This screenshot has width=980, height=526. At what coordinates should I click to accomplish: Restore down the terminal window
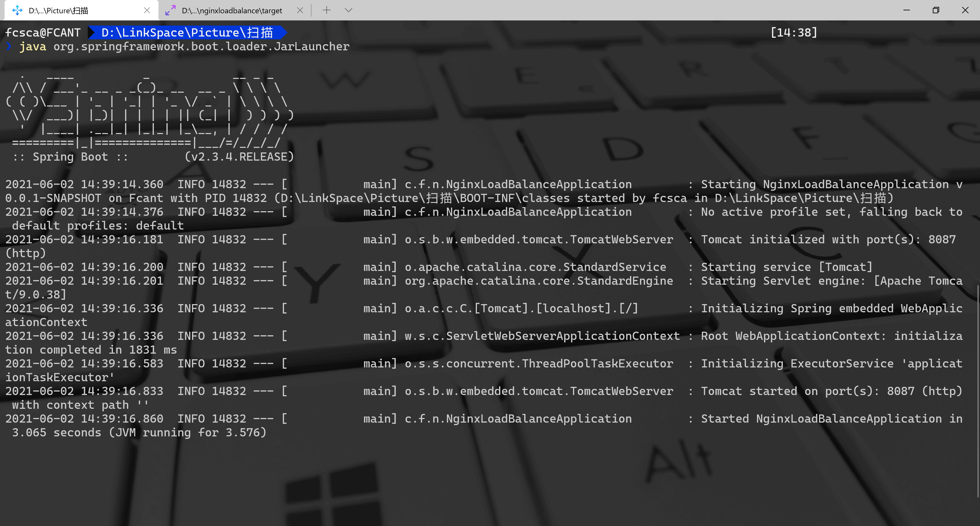(936, 10)
